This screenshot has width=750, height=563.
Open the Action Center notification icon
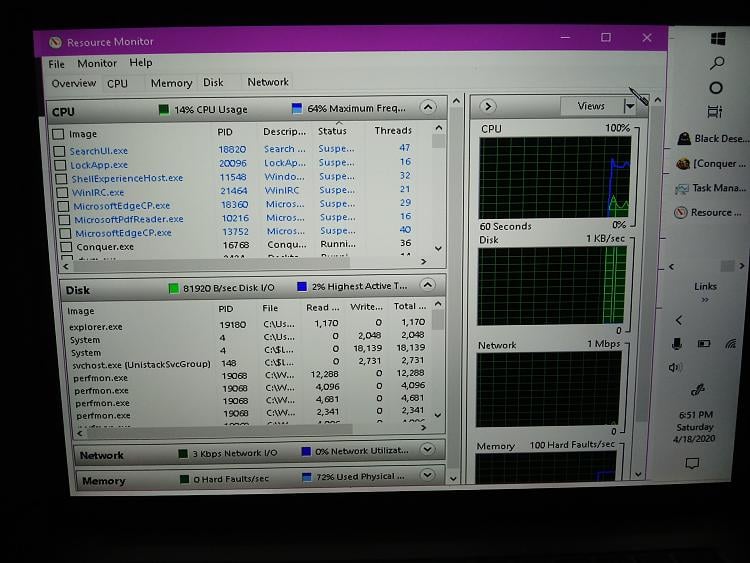click(x=692, y=463)
